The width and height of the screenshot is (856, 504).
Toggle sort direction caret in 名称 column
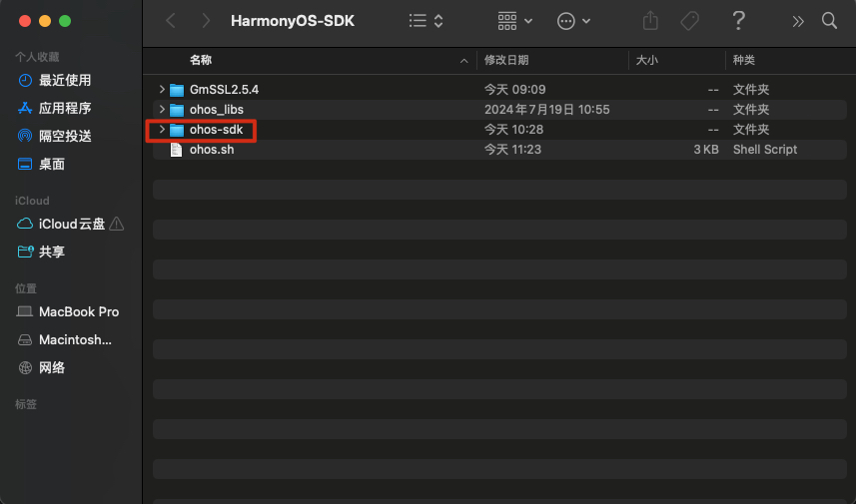464,61
